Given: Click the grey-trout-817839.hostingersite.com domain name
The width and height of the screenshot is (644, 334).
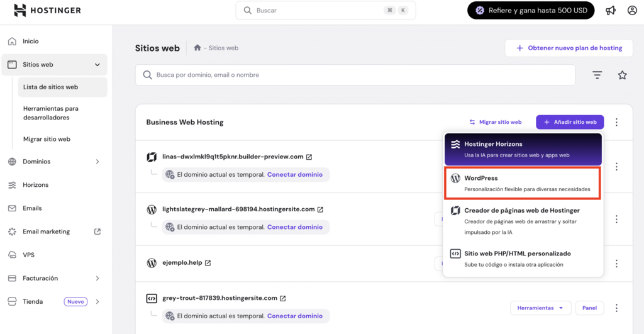Looking at the screenshot, I should pyautogui.click(x=219, y=298).
